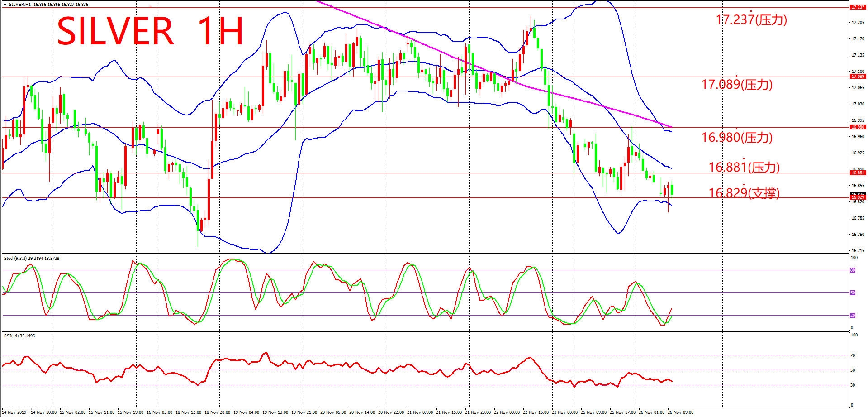
Task: Click the red 17.089 price tag on axis
Action: point(858,77)
